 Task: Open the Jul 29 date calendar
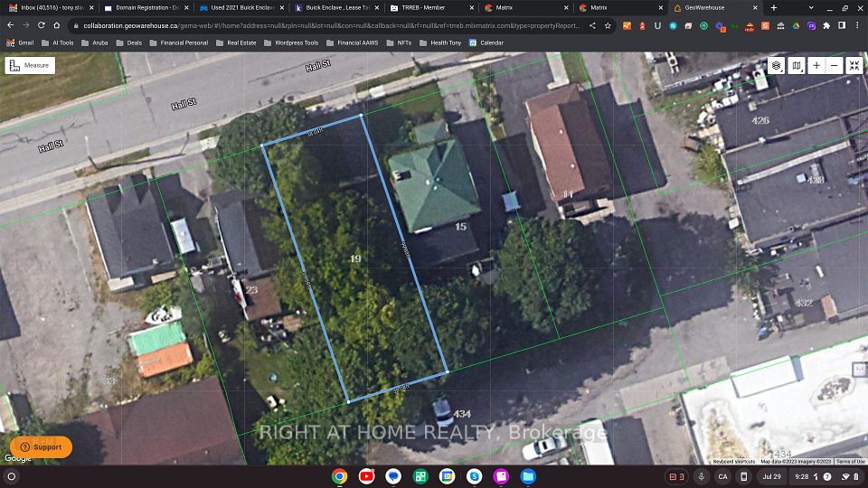771,476
